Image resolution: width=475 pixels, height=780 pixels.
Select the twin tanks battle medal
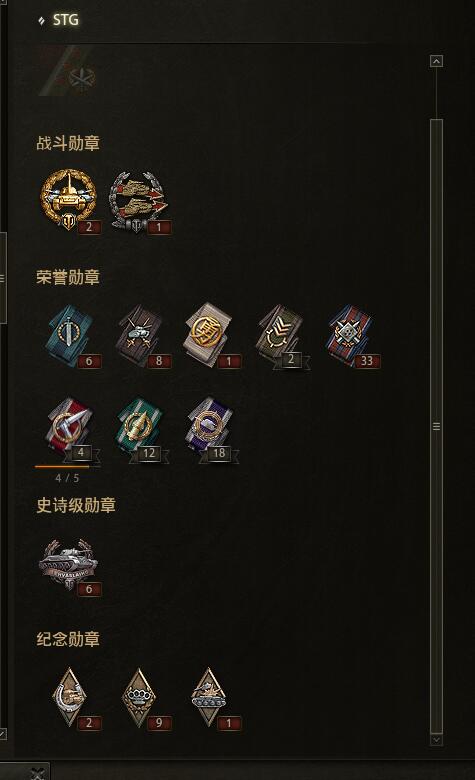pyautogui.click(x=139, y=201)
